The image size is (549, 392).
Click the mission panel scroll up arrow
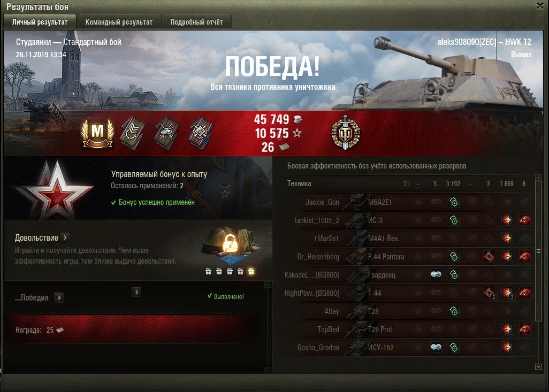click(268, 285)
